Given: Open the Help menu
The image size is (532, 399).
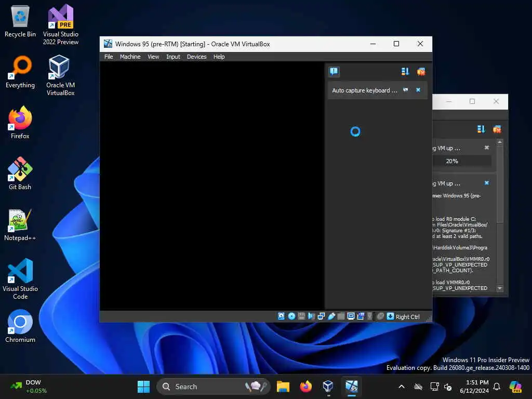Looking at the screenshot, I should (219, 57).
